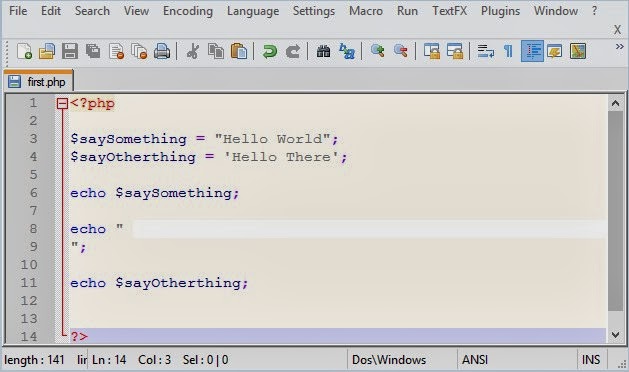The width and height of the screenshot is (629, 372).
Task: Print the document with the printer icon
Action: (x=162, y=51)
